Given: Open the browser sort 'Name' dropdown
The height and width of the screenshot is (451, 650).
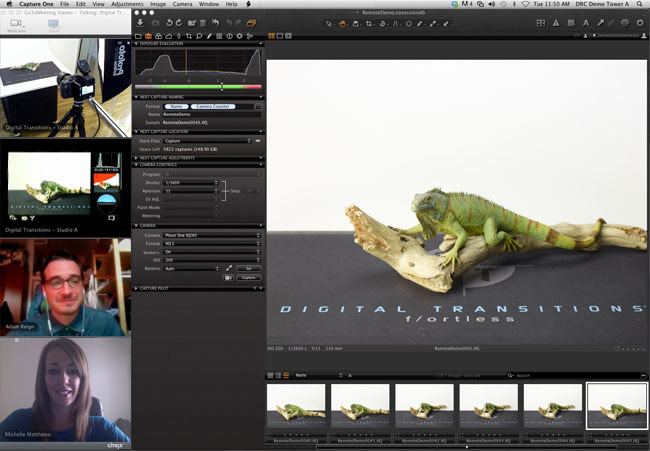Looking at the screenshot, I should [x=318, y=375].
